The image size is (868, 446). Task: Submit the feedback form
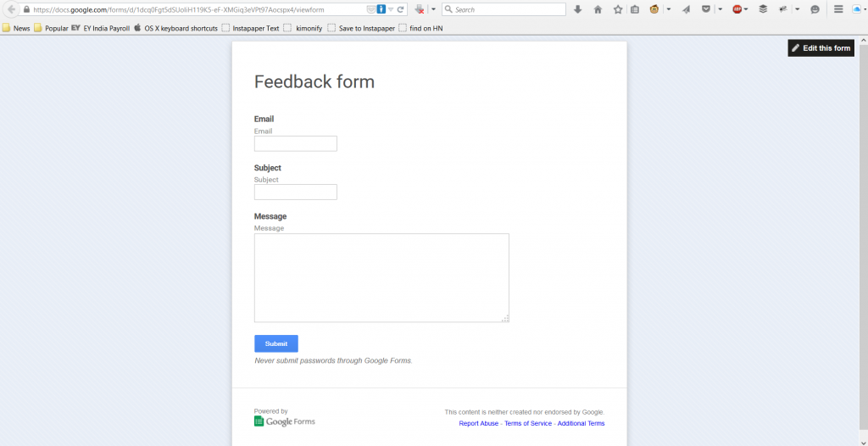coord(276,343)
